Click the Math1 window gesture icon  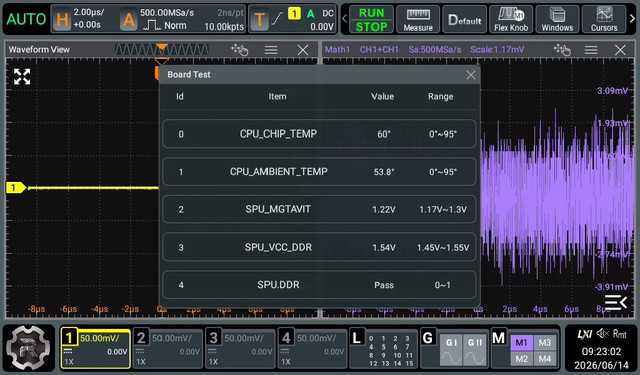click(562, 50)
